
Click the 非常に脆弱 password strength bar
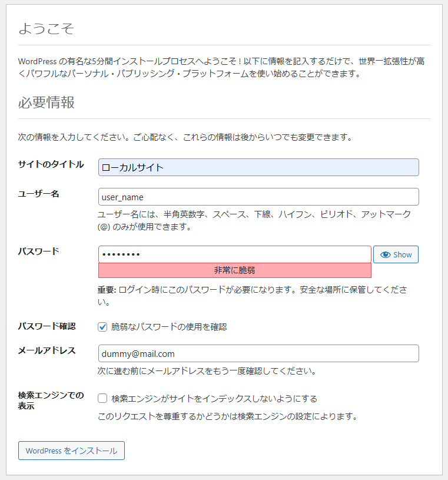234,270
